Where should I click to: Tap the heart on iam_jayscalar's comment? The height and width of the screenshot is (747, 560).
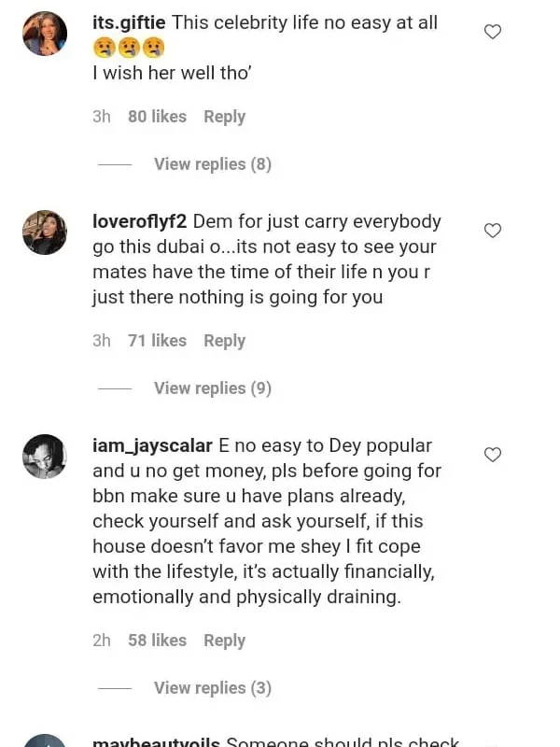(493, 455)
